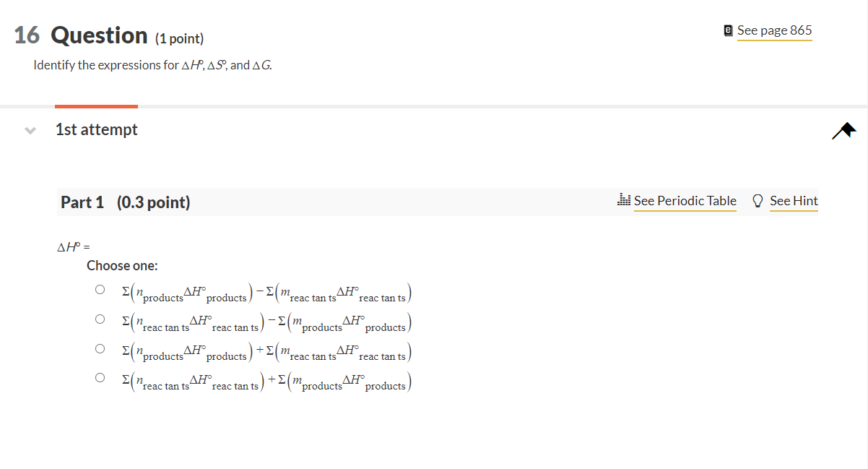
Task: Choose the third option adding products and reactants
Action: pos(100,348)
